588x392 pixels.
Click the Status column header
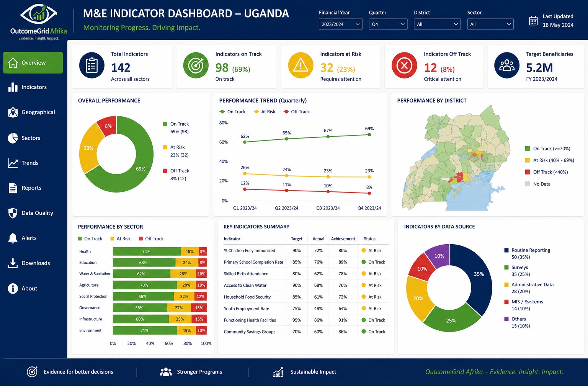point(369,239)
